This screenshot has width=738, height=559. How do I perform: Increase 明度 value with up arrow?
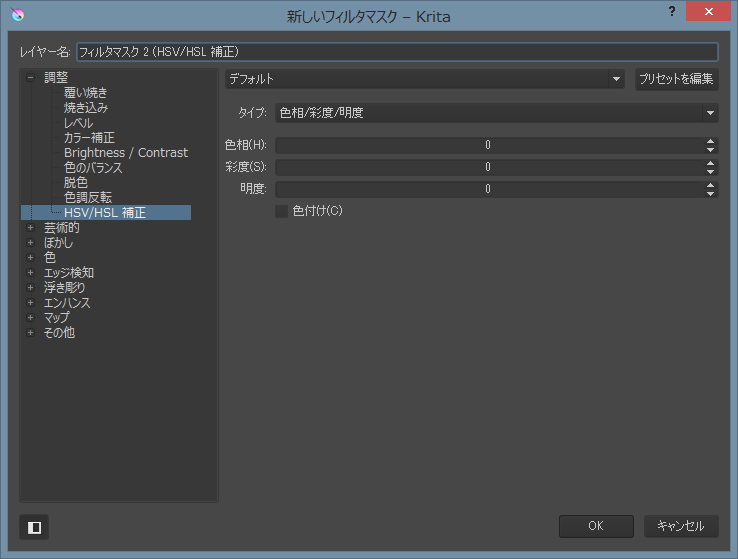pyautogui.click(x=710, y=185)
